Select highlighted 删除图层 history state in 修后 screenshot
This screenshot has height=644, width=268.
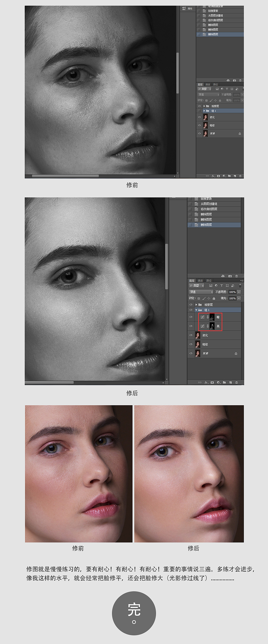point(214,225)
